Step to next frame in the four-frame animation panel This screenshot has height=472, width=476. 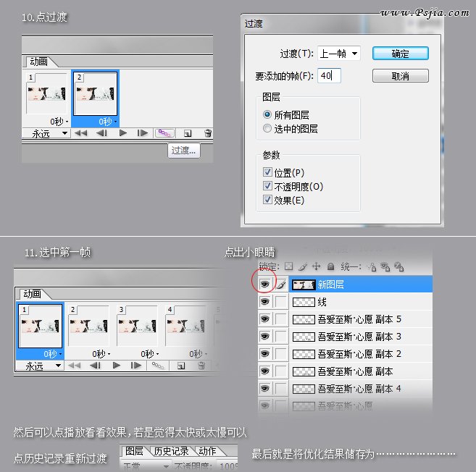pyautogui.click(x=136, y=366)
